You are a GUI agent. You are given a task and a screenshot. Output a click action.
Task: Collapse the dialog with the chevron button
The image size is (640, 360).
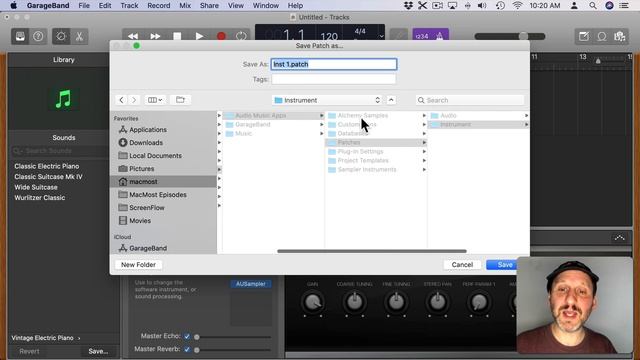(391, 100)
